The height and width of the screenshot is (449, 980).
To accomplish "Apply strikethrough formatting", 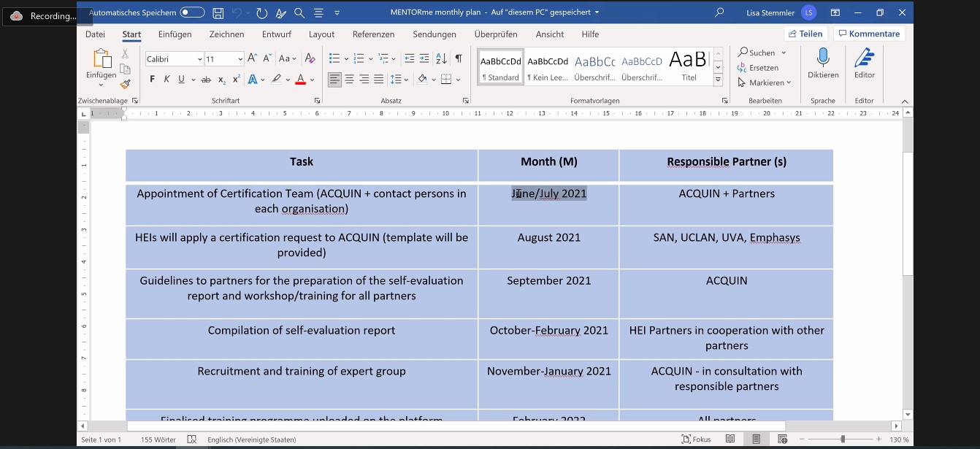I will coord(206,80).
